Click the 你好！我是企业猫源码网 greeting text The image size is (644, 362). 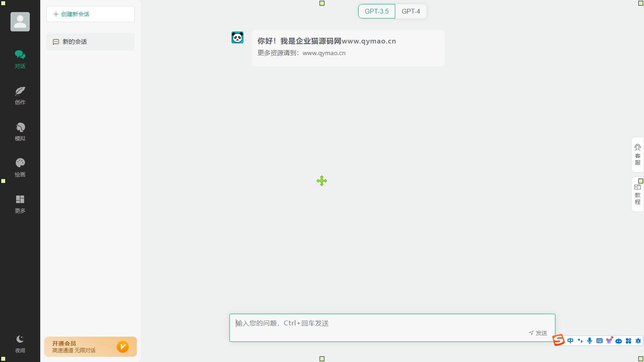point(327,41)
